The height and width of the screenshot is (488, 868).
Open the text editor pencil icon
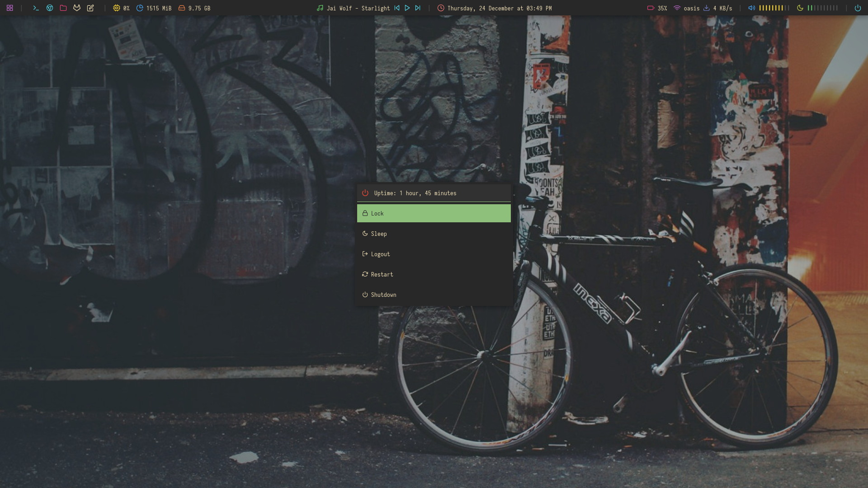(x=90, y=8)
